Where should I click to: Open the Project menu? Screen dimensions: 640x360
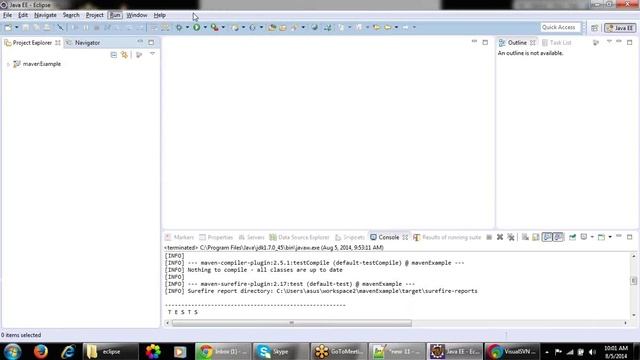pyautogui.click(x=95, y=15)
